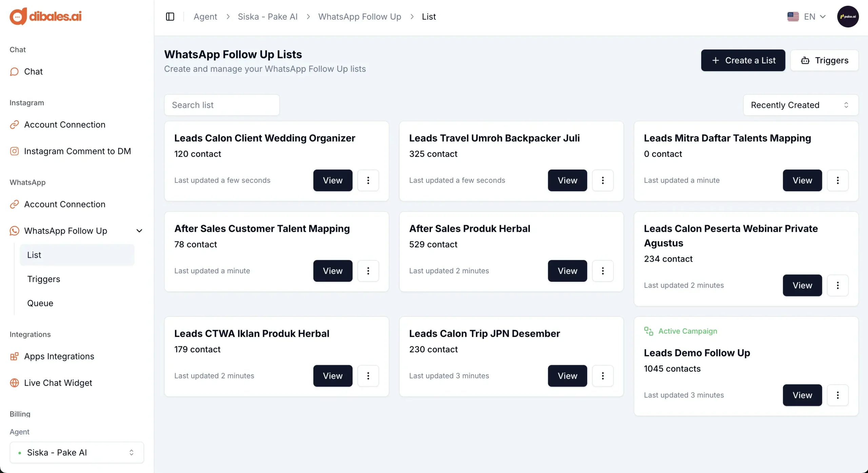Toggle the sidebar panel icon
Image resolution: width=868 pixels, height=473 pixels.
click(x=170, y=17)
